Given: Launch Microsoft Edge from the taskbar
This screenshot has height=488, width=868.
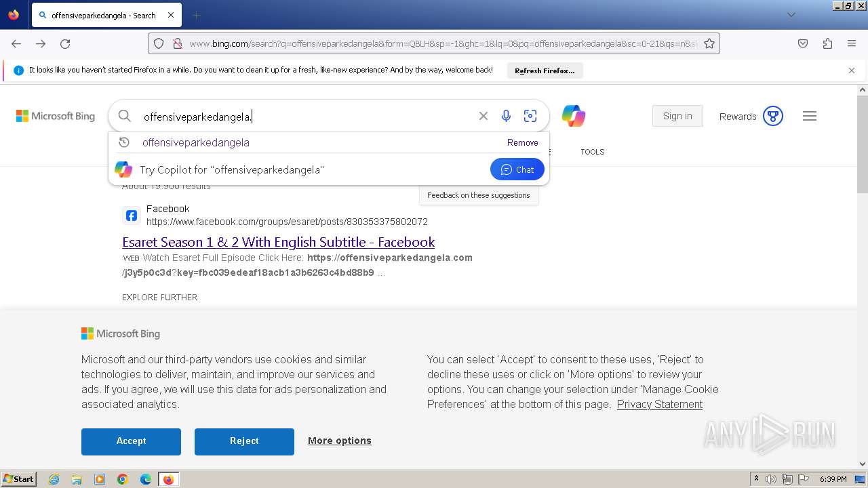Looking at the screenshot, I should [146, 479].
